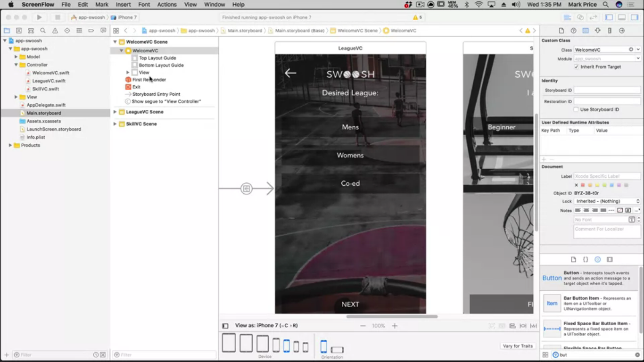Expand the SkillVC Scene in outline

pyautogui.click(x=115, y=124)
